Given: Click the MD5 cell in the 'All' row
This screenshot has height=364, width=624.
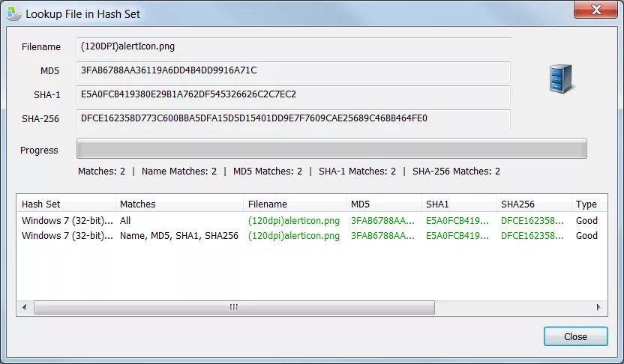Looking at the screenshot, I should coord(382,220).
